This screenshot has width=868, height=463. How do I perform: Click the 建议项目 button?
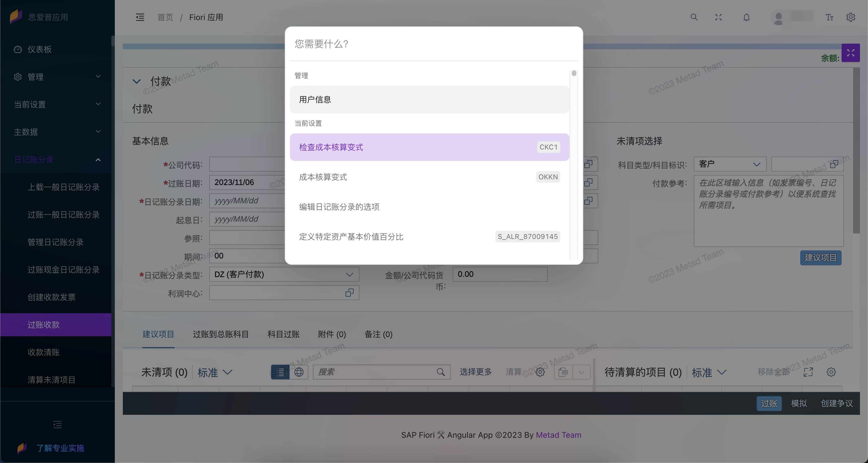coord(820,258)
